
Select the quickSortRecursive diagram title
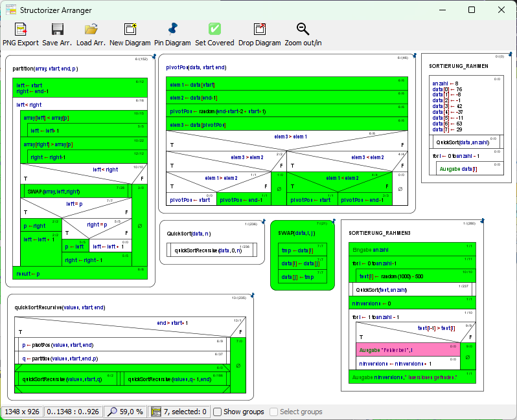click(60, 307)
